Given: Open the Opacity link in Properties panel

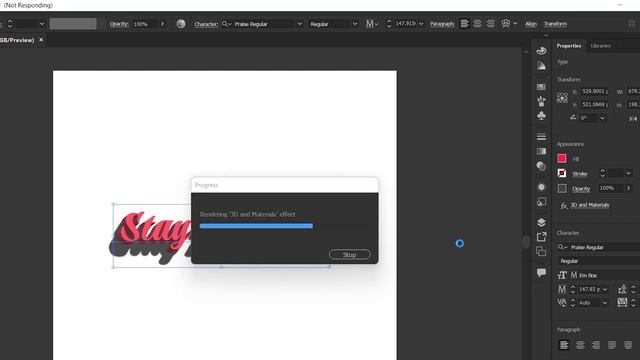Looking at the screenshot, I should coord(581,189).
